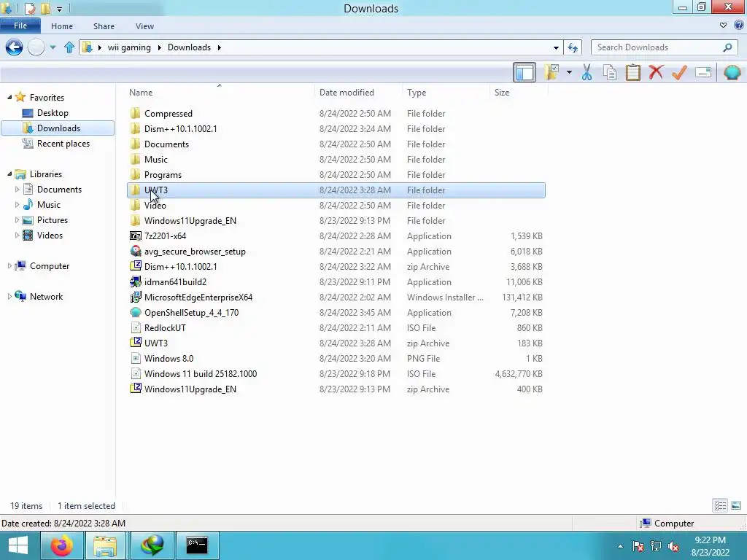Select the Windows11Upgrade_EN zip archive
Image resolution: width=747 pixels, height=560 pixels.
click(336, 389)
